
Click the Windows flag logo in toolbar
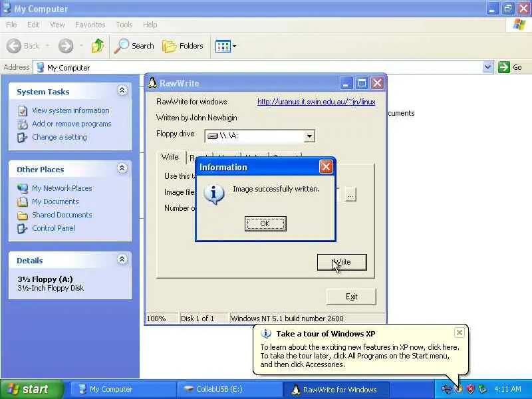(x=519, y=25)
